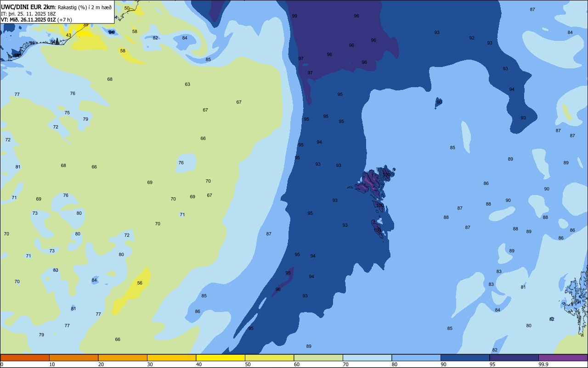588x368 pixels.
Task: Click the 30–40 gold legend swatch
Action: (171, 357)
